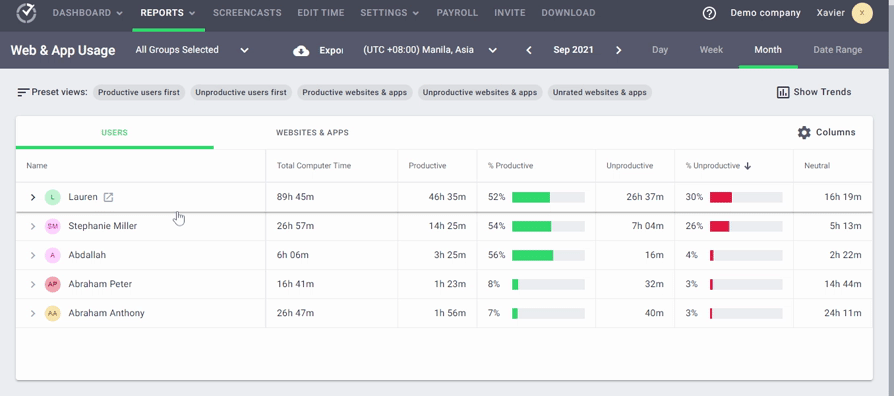894x396 pixels.
Task: Apply Productive users first preset
Action: point(139,92)
